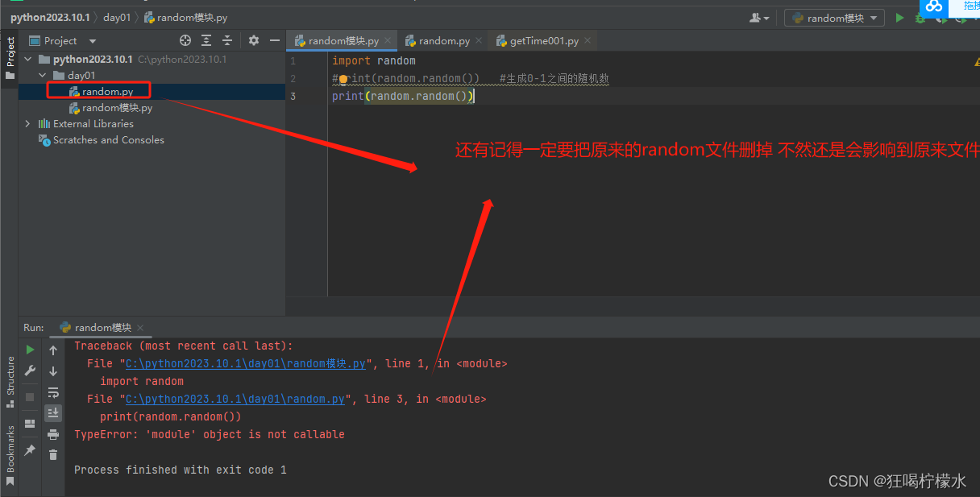Start Debug with the bug icon
Viewport: 980px width, 497px height.
click(x=919, y=17)
